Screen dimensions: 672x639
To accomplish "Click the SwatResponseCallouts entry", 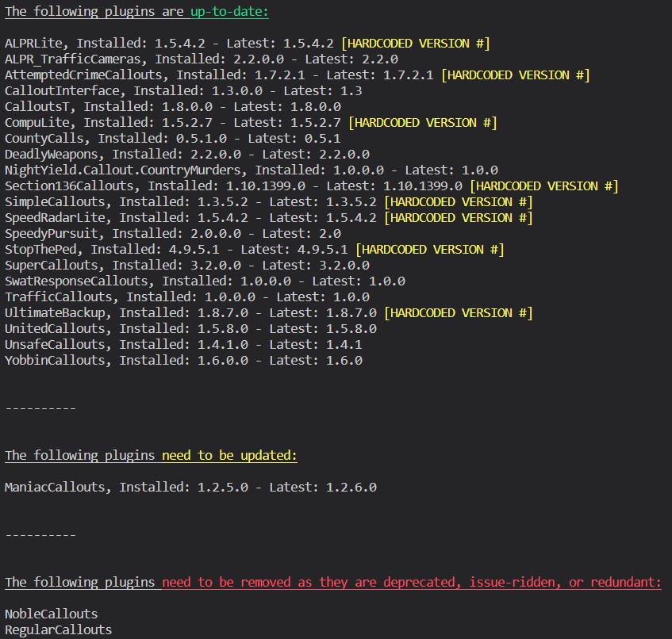I will [205, 281].
